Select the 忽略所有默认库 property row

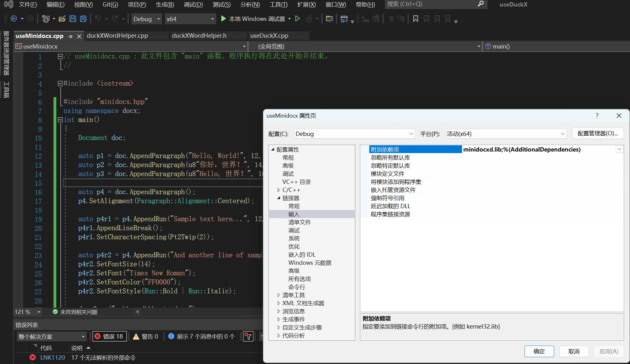(497, 157)
